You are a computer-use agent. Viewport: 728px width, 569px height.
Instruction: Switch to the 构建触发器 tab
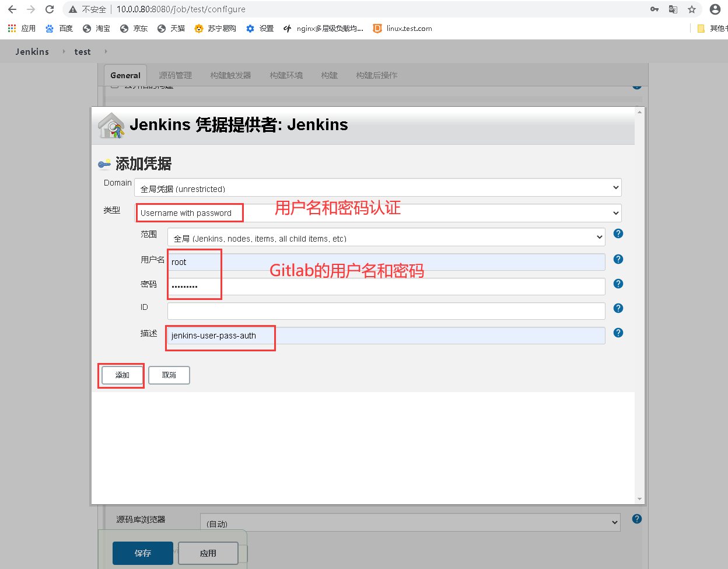tap(230, 75)
